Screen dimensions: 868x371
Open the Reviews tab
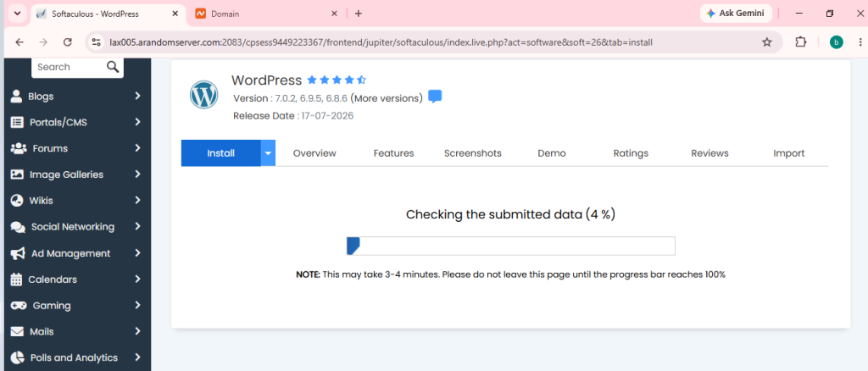pyautogui.click(x=709, y=153)
